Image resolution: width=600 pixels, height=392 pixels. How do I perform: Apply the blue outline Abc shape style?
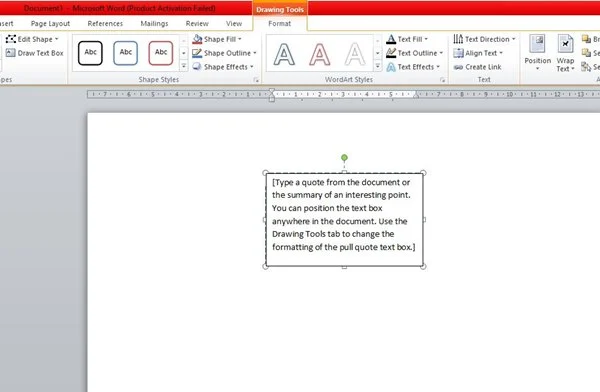126,53
